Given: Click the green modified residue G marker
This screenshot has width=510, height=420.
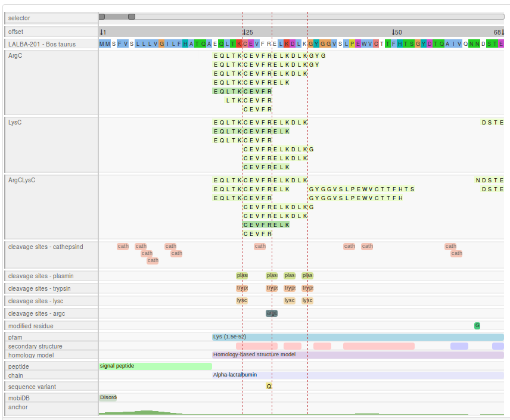Looking at the screenshot, I should pos(477,326).
